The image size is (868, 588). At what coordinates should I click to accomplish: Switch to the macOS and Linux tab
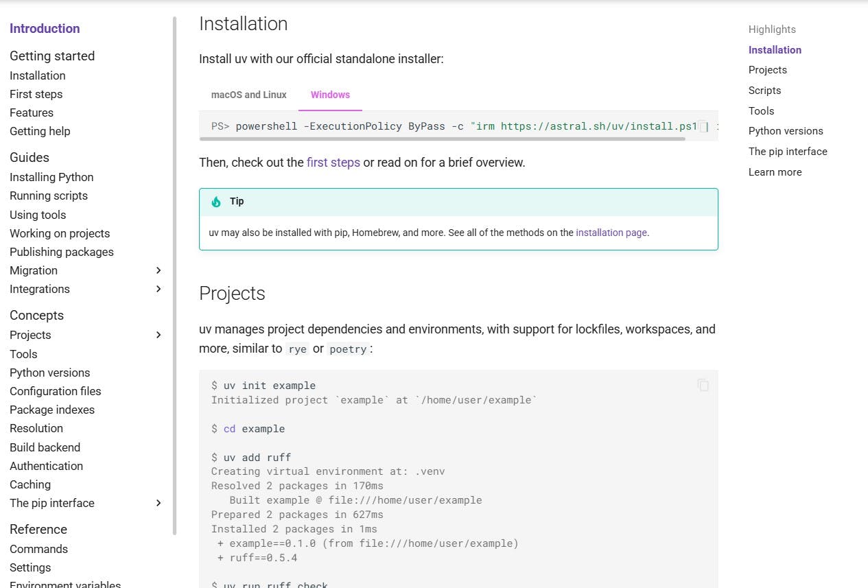249,95
